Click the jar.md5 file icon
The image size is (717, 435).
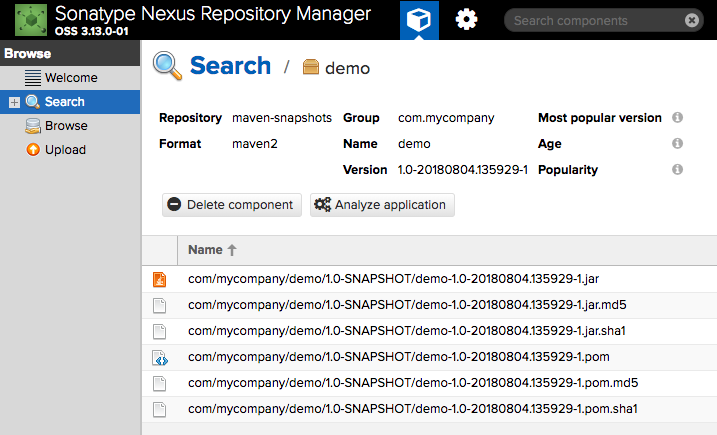[x=159, y=306]
